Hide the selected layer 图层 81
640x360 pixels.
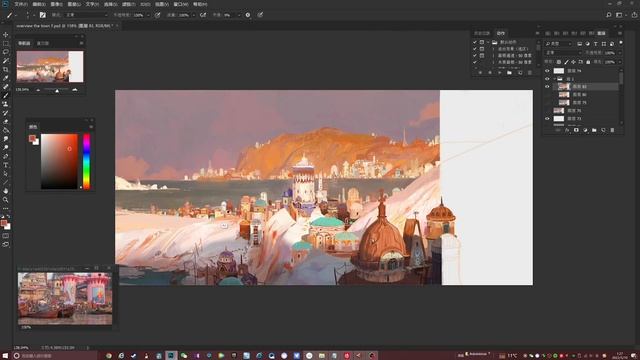click(547, 87)
